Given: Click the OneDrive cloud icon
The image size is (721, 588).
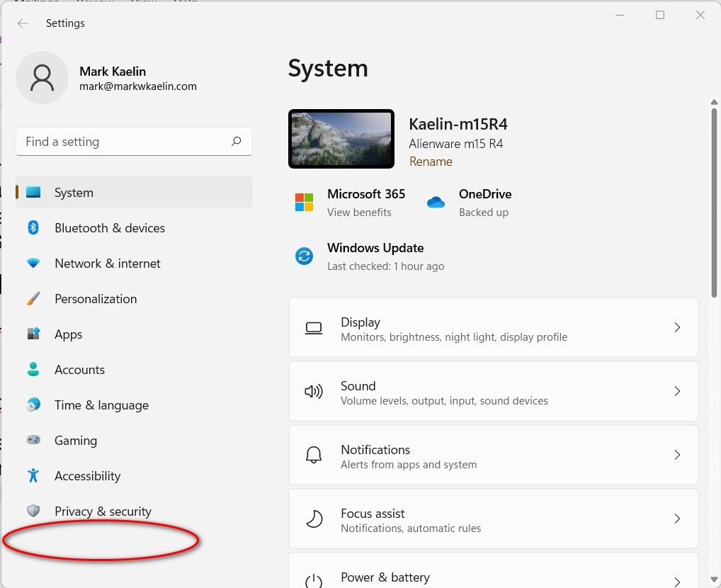Looking at the screenshot, I should (436, 202).
